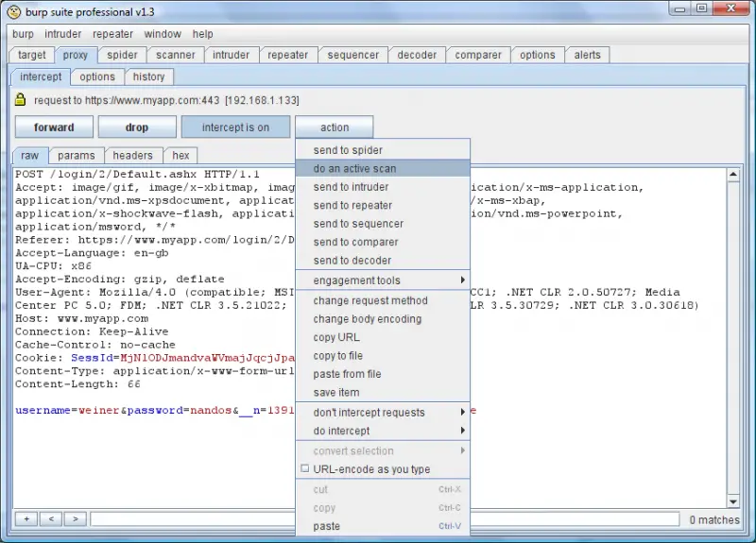Choose 'send to decoder' menu entry
Viewport: 756px width, 543px height.
(x=383, y=260)
